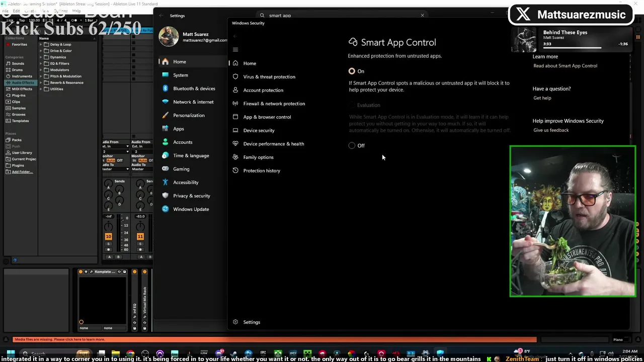Solo track 10 with S button

[x=108, y=244]
